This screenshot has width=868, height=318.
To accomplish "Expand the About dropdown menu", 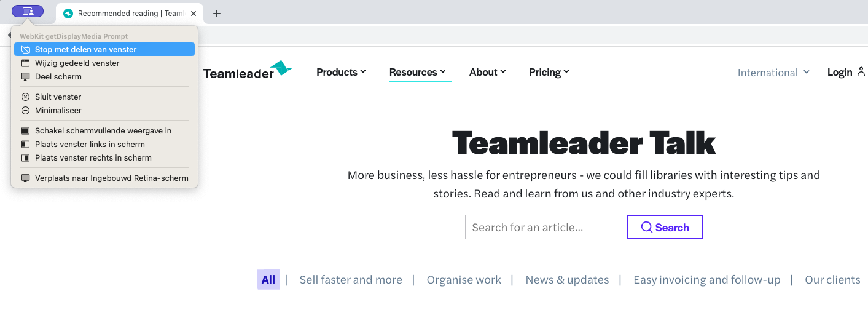I will pos(488,72).
